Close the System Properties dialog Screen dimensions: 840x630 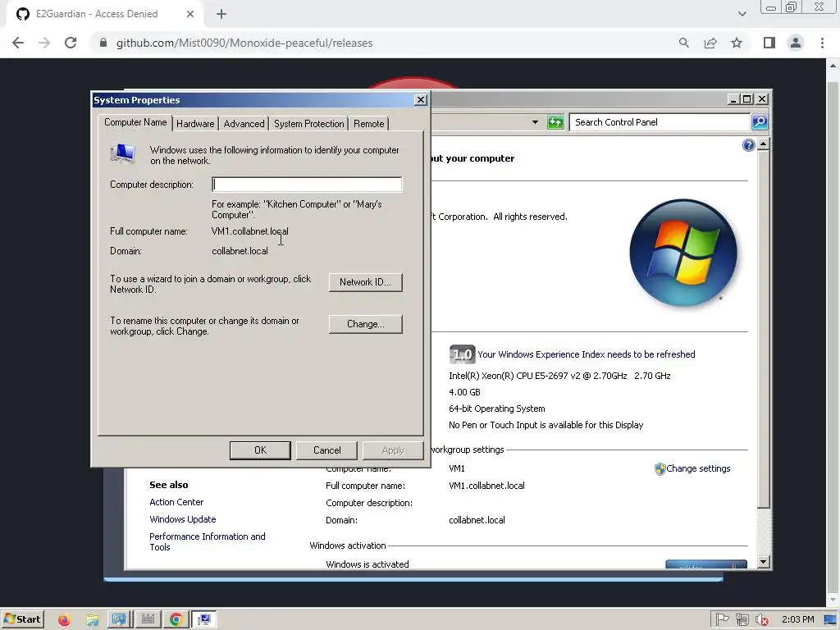click(x=421, y=100)
